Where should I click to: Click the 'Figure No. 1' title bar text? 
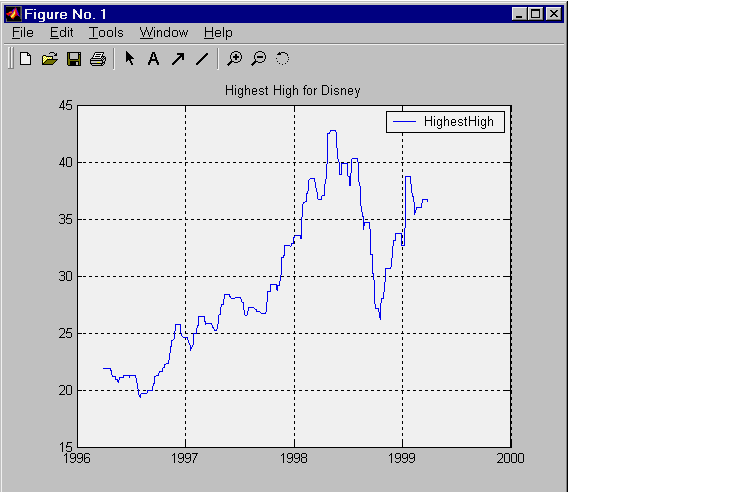tap(65, 14)
